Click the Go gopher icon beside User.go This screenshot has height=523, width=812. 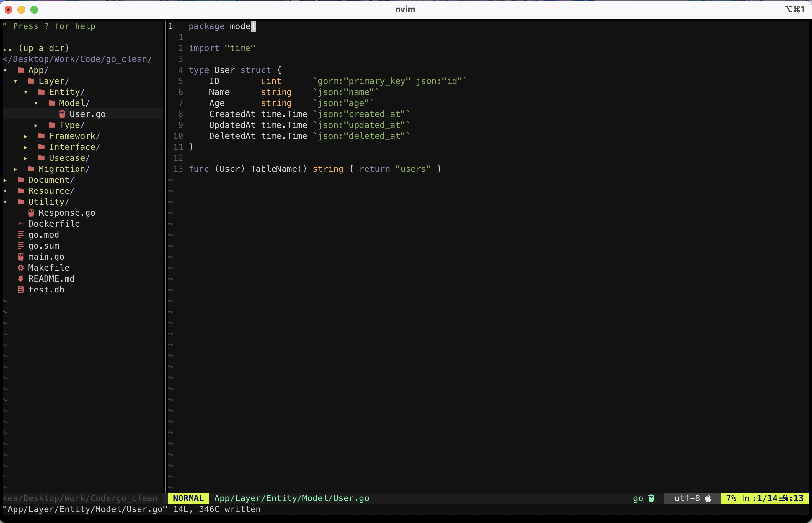pos(62,114)
